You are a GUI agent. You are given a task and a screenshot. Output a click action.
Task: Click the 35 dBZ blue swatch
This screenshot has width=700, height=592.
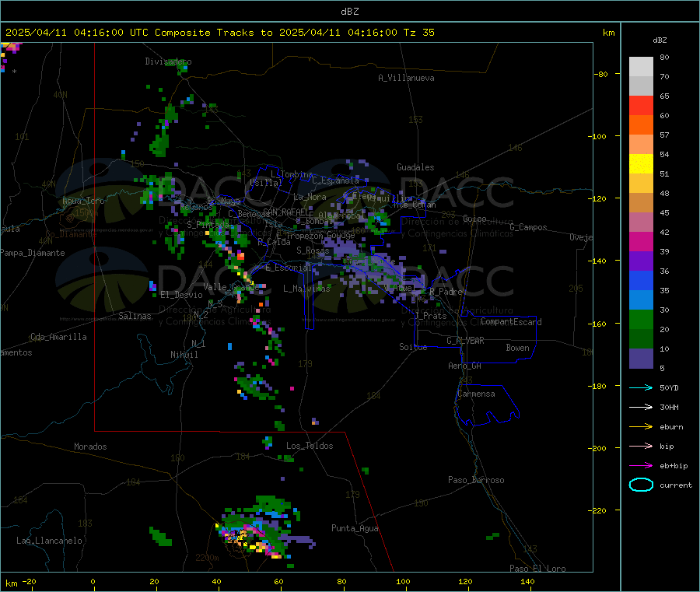641,280
